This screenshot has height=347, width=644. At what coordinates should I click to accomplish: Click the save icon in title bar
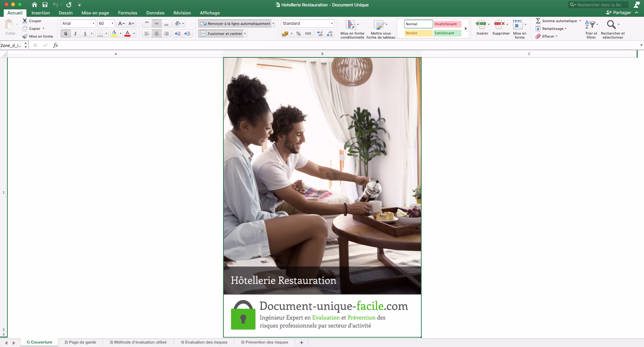point(45,5)
